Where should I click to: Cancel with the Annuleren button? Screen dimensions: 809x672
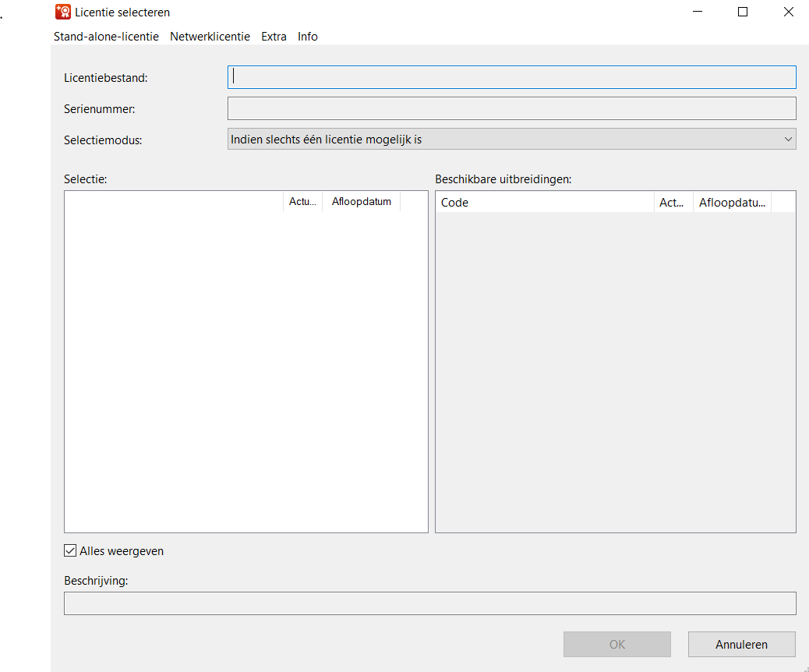coord(741,644)
